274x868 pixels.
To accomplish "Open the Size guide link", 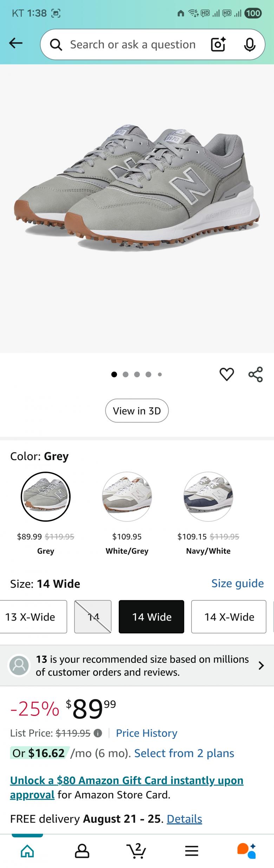I will tap(237, 583).
